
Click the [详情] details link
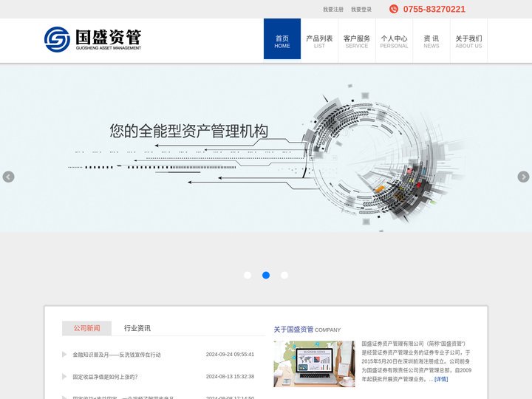coord(441,379)
